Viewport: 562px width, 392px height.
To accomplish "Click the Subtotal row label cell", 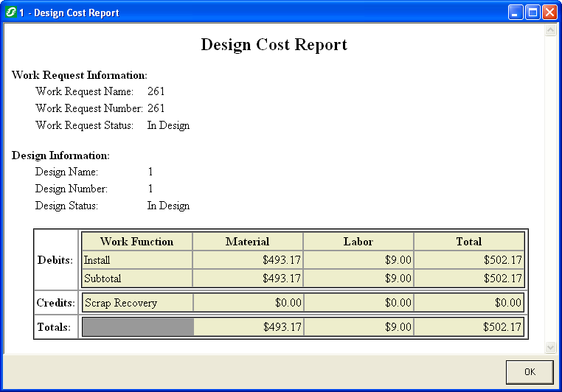I will (136, 279).
